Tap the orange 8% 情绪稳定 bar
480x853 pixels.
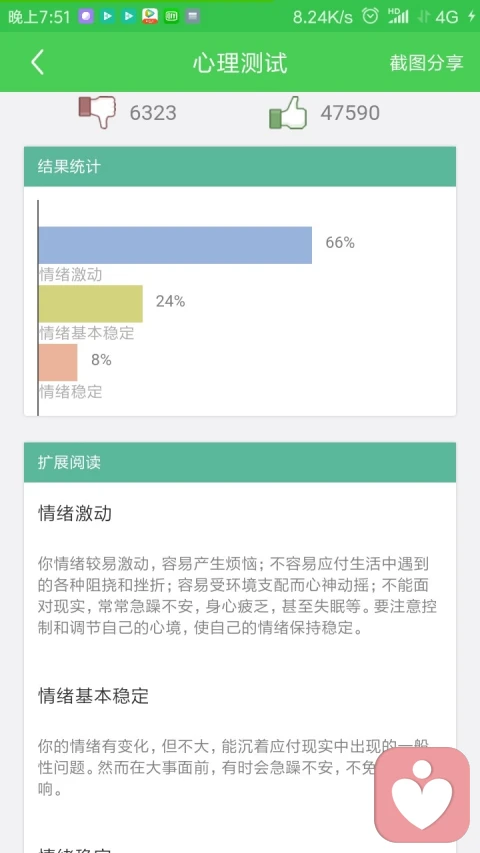[x=58, y=362]
